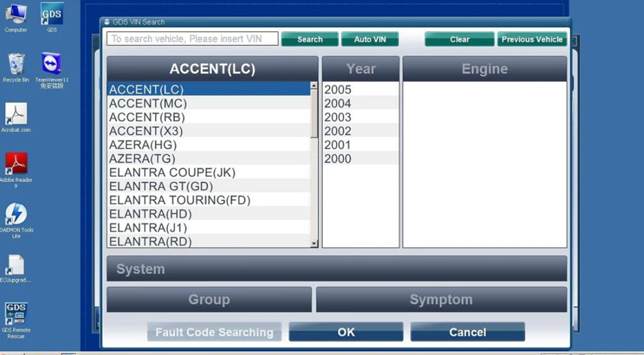644x355 pixels.
Task: Click model list scrollbar down arrow
Action: pos(314,243)
